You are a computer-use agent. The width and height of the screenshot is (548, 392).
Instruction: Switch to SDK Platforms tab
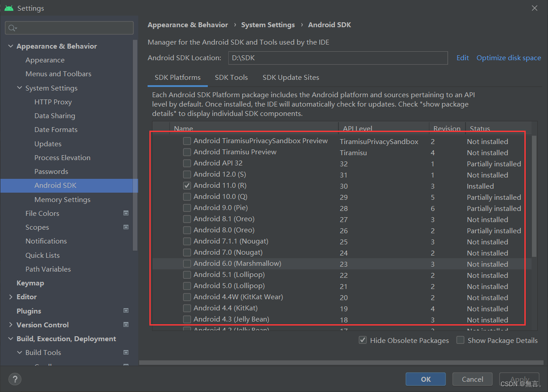point(177,77)
